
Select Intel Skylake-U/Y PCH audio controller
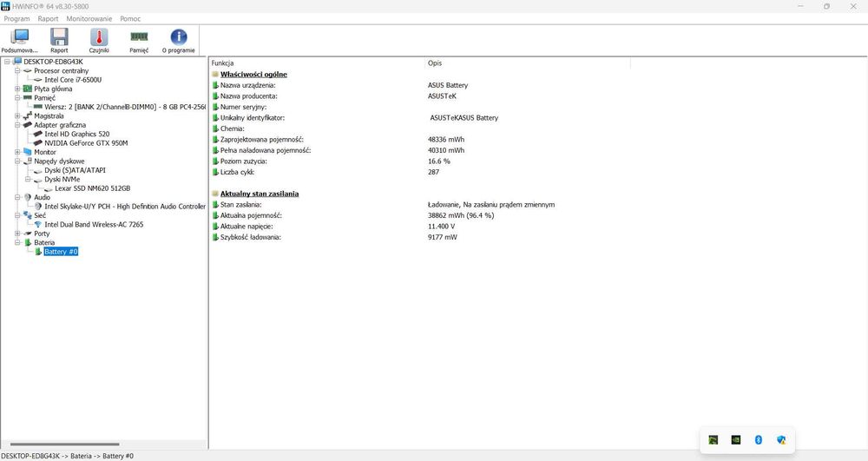click(124, 207)
